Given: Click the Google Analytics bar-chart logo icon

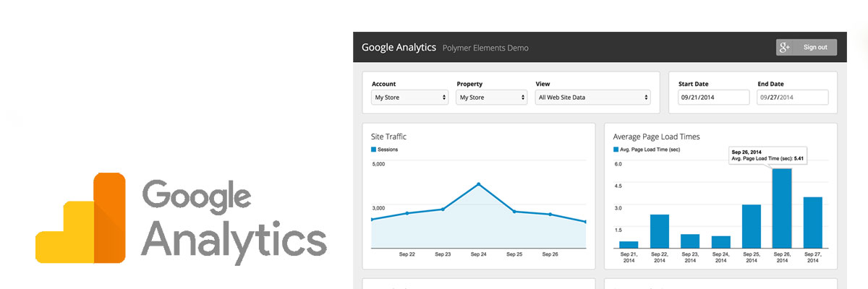Looking at the screenshot, I should (80, 217).
